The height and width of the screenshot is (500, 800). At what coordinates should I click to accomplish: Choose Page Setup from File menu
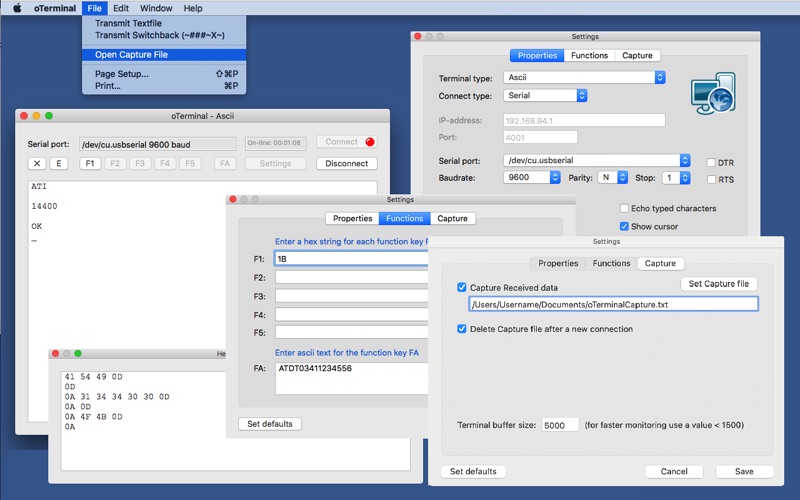[164, 74]
